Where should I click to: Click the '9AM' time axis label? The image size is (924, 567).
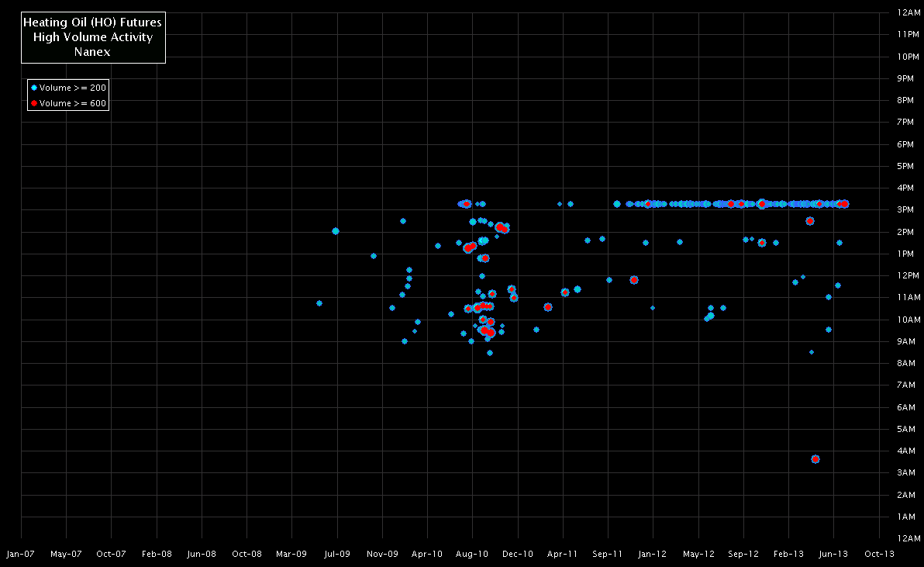905,342
